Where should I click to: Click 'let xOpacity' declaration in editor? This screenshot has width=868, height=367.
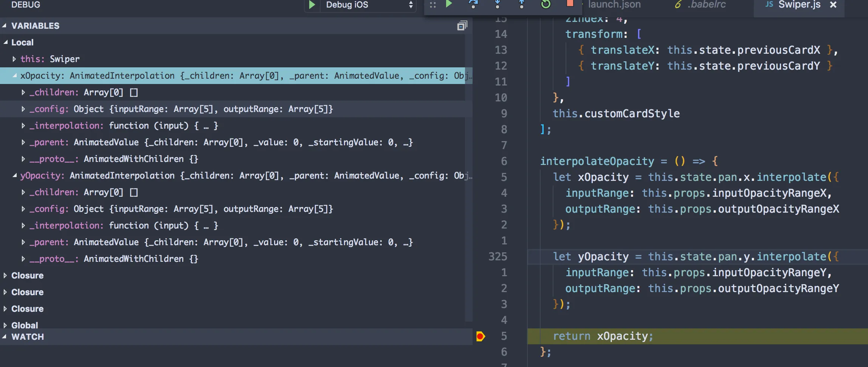coord(591,177)
